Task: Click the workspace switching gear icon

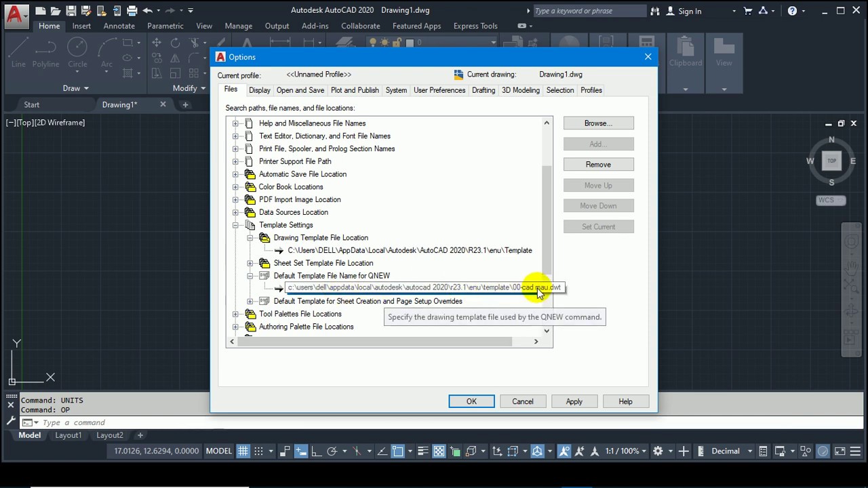Action: [657, 451]
